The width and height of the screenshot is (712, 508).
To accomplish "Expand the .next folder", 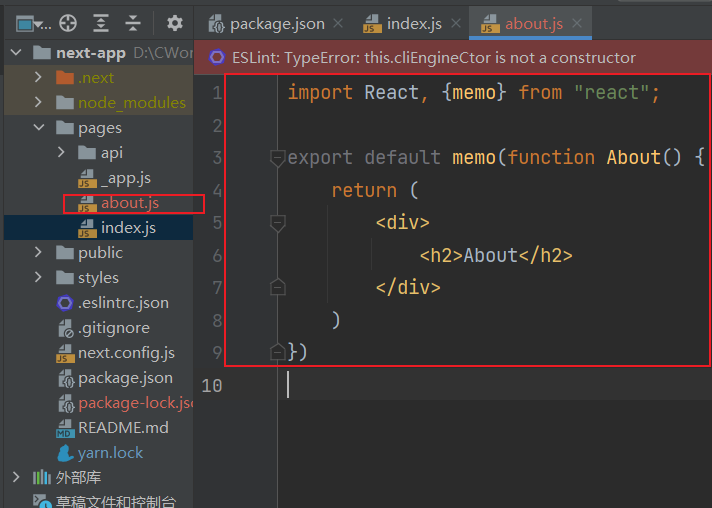I will pos(39,78).
